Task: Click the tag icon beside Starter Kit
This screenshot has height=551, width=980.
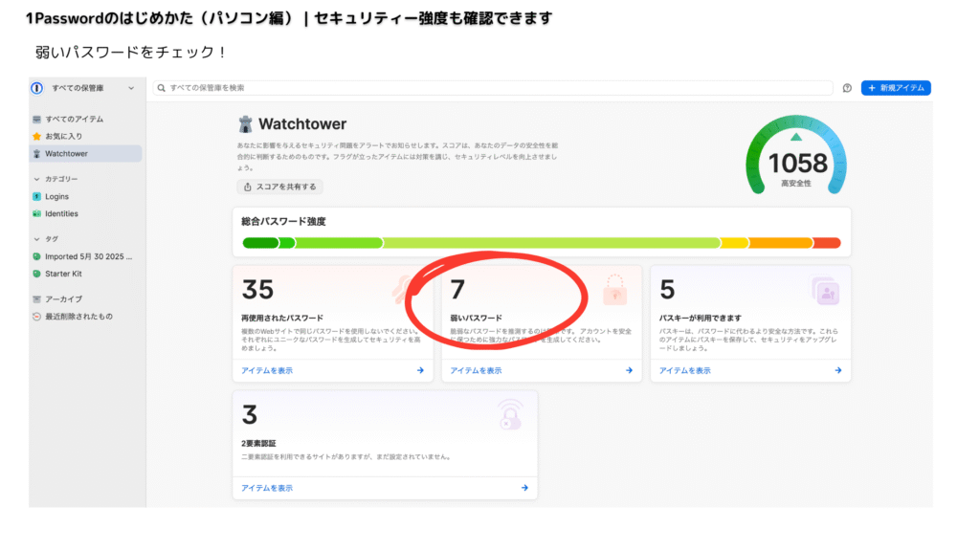Action: tap(37, 274)
